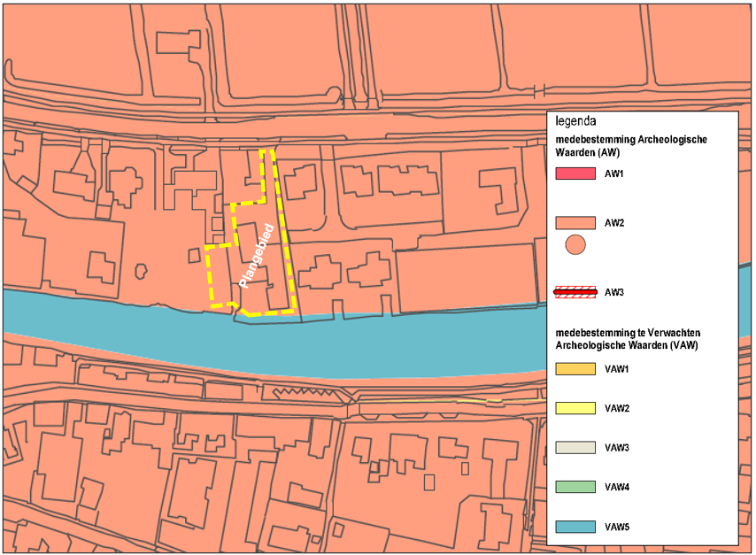Click 'medebestemming Archeologische Waarden (AW)' heading

tap(631, 146)
